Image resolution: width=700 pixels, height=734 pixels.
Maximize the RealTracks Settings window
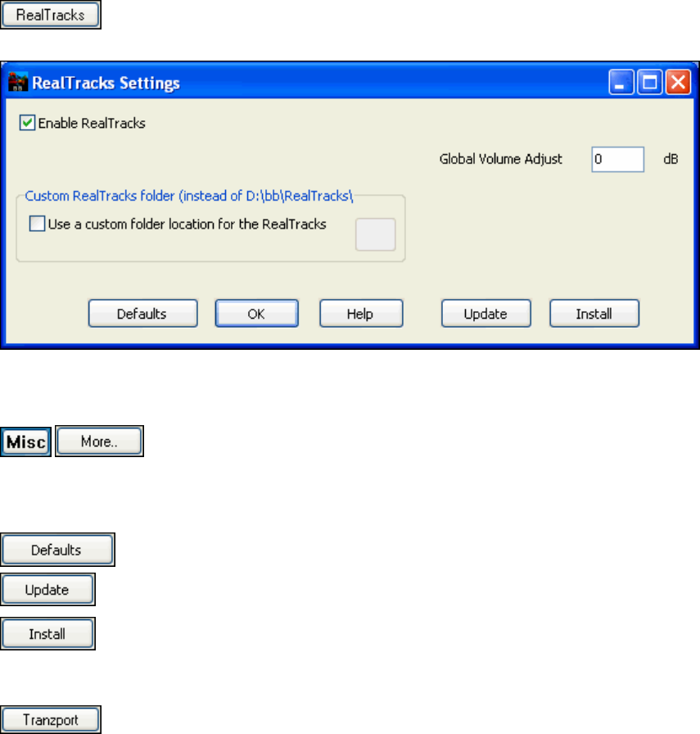[649, 83]
